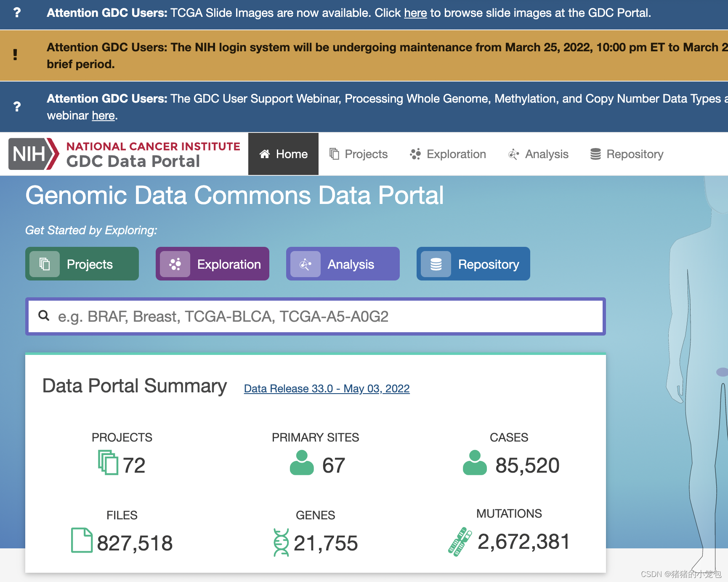The width and height of the screenshot is (728, 582).
Task: Click the genes count 21,755
Action: [x=326, y=543]
